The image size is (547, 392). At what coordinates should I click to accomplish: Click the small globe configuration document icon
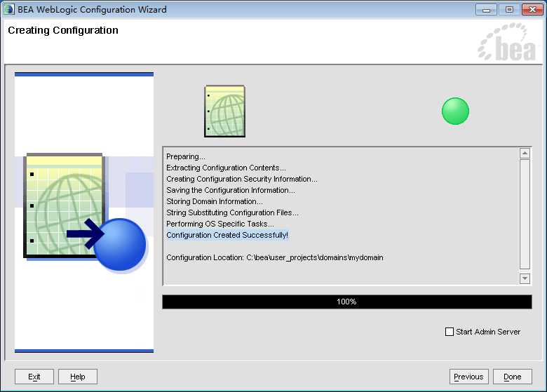coord(224,111)
